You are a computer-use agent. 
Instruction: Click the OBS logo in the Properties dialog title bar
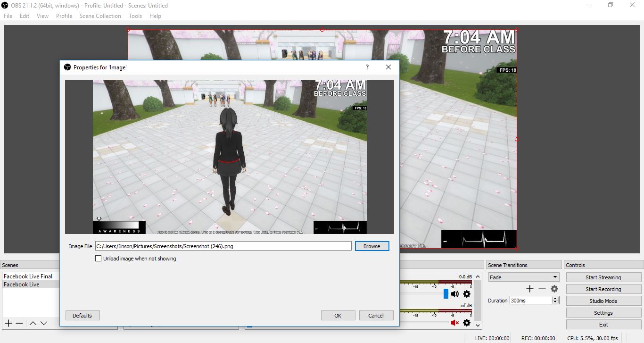click(x=67, y=67)
